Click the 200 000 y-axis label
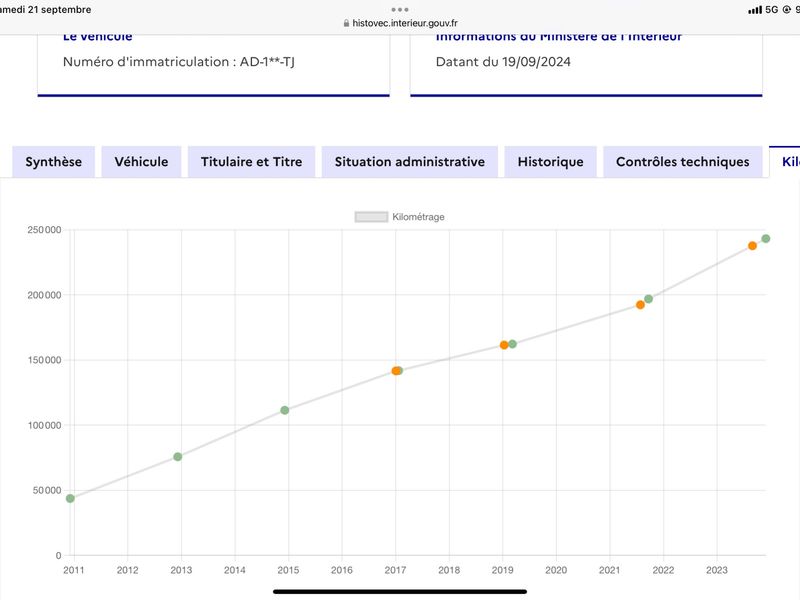Image resolution: width=800 pixels, height=600 pixels. point(44,295)
